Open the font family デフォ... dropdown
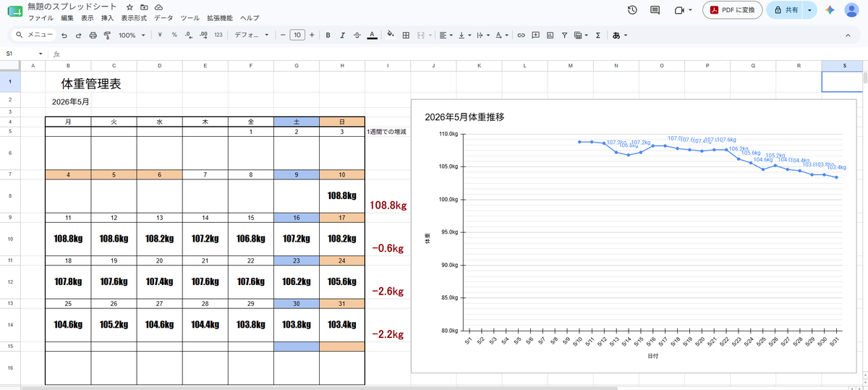 pyautogui.click(x=252, y=35)
